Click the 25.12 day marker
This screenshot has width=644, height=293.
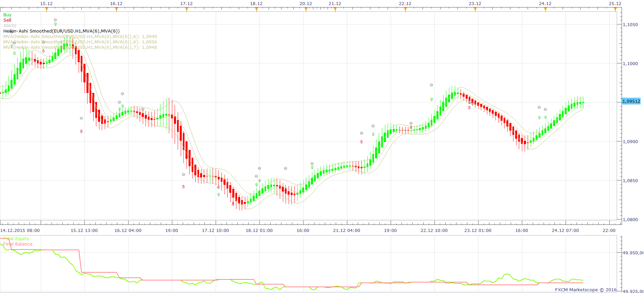click(615, 9)
